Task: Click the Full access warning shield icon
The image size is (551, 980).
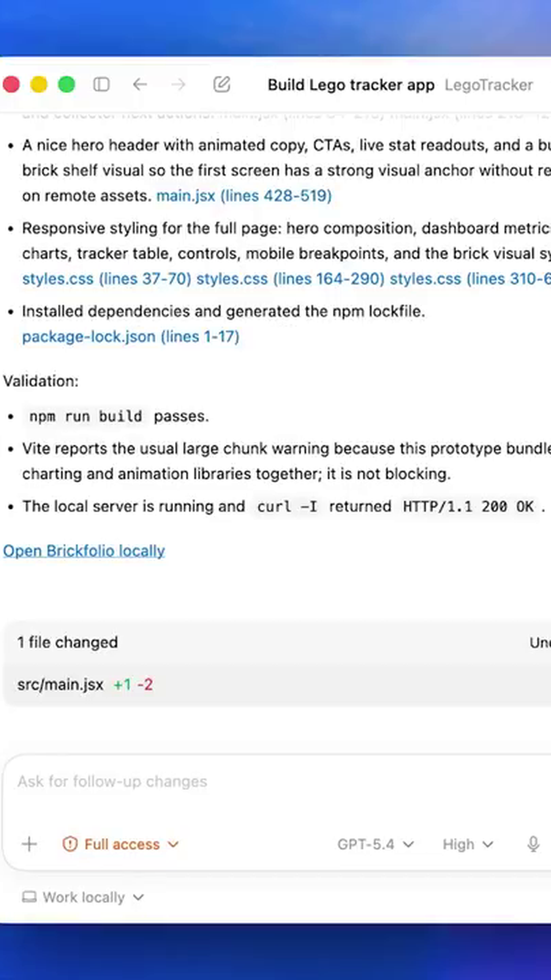Action: point(70,844)
